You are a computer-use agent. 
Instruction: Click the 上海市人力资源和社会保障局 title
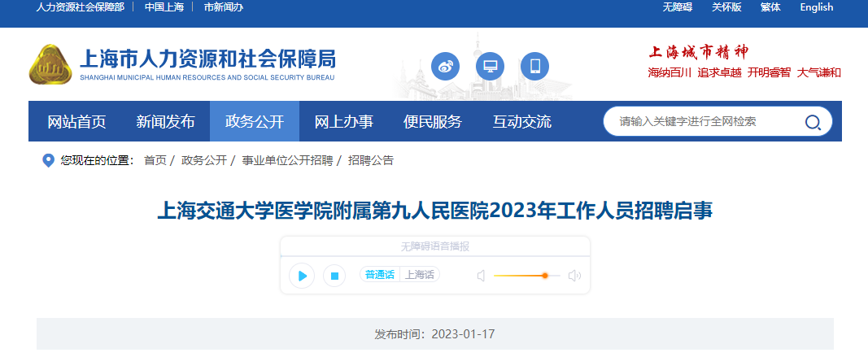(207, 58)
